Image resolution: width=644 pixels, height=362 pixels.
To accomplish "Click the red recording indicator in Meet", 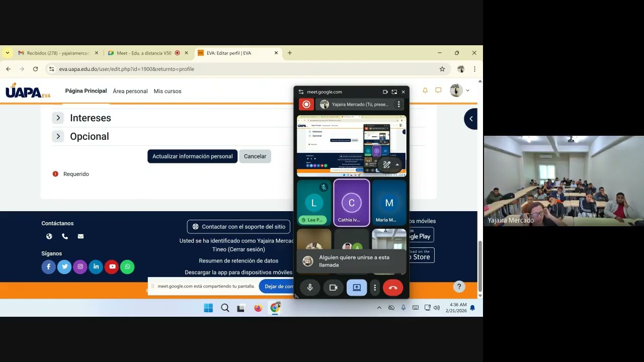I will tap(306, 104).
